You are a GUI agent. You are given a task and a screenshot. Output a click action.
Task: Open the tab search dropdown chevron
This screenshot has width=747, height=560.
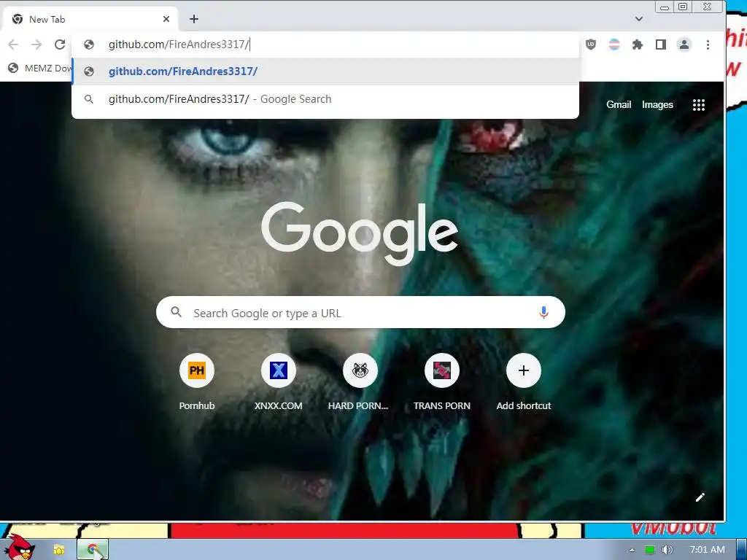[639, 19]
